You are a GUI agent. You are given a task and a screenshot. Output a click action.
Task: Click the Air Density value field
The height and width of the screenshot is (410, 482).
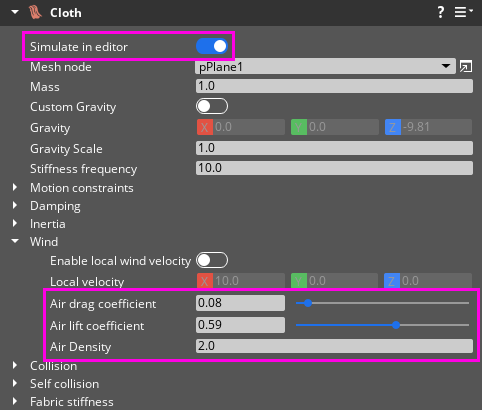point(334,346)
